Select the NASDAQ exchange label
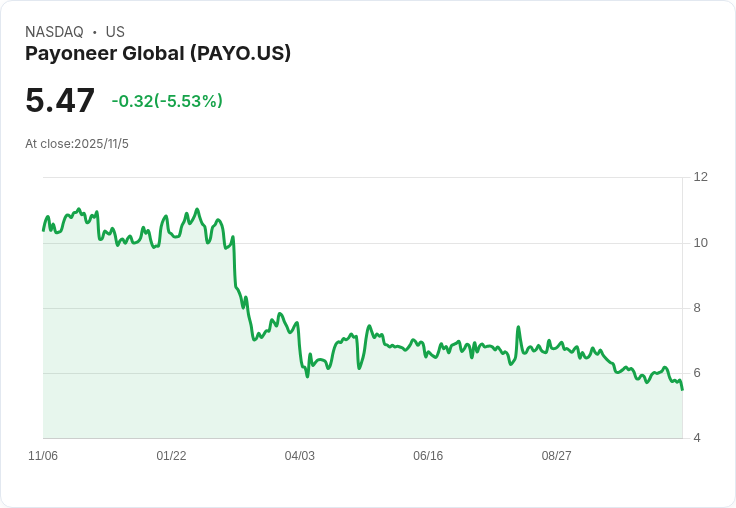 tap(54, 32)
